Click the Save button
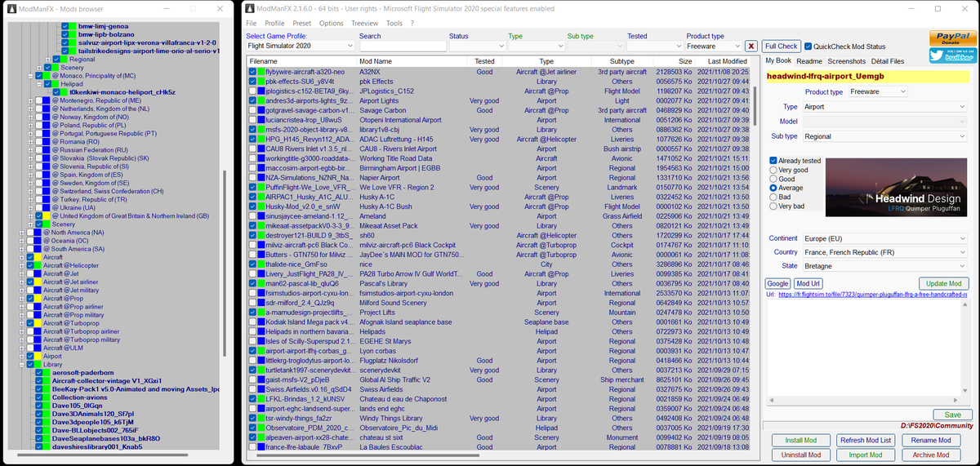The height and width of the screenshot is (466, 980). [x=952, y=415]
